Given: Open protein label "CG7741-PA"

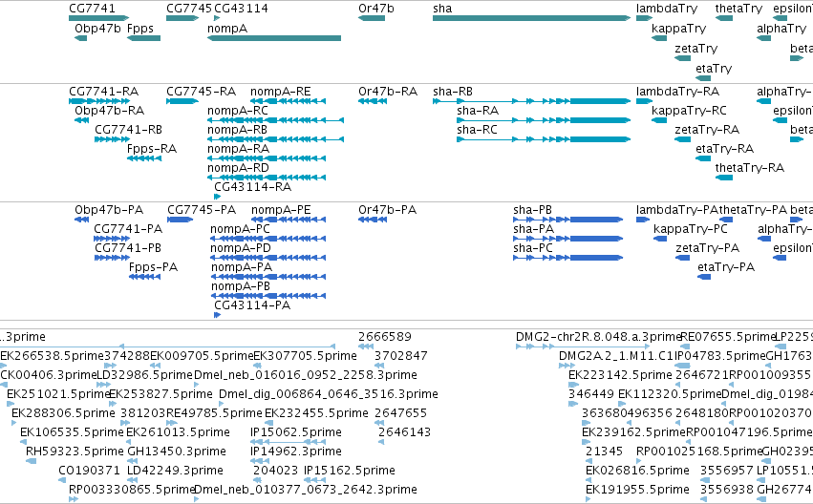Looking at the screenshot, I should pos(128,229).
